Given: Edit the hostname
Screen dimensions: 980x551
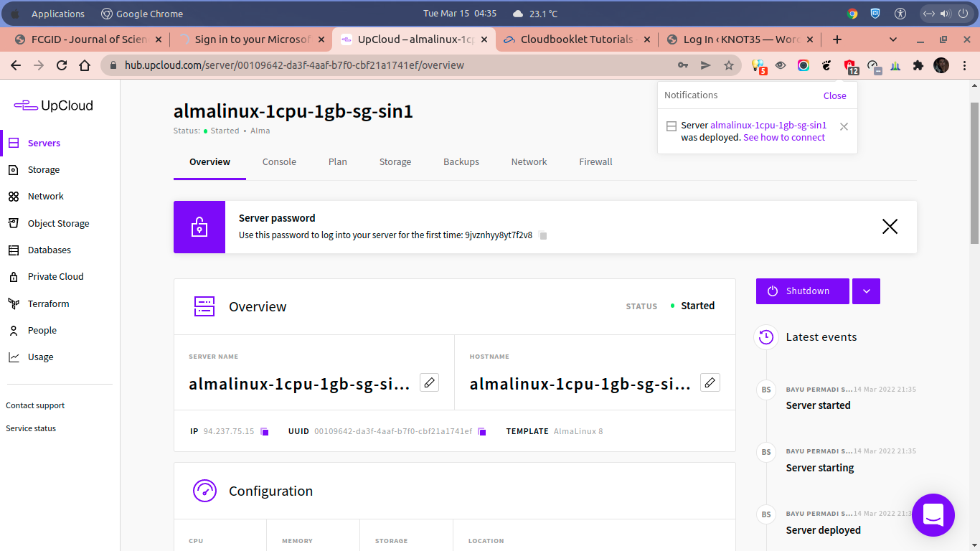Looking at the screenshot, I should point(710,382).
